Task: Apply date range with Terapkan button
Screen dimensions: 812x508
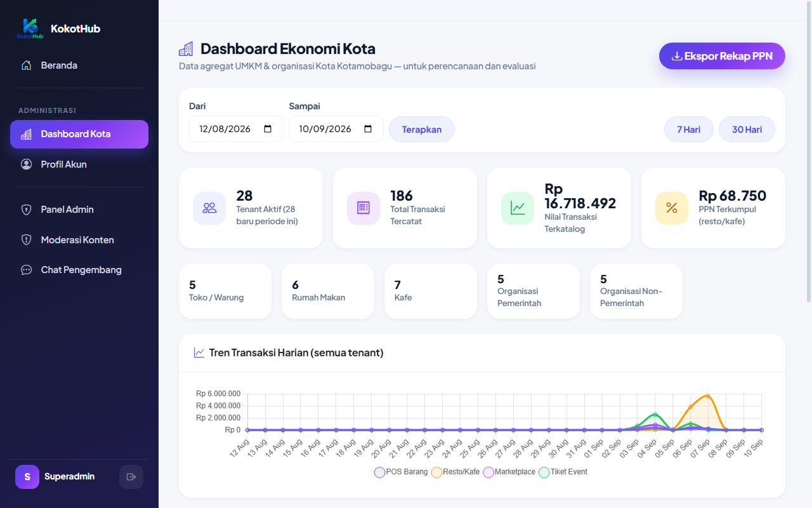Action: pyautogui.click(x=422, y=130)
